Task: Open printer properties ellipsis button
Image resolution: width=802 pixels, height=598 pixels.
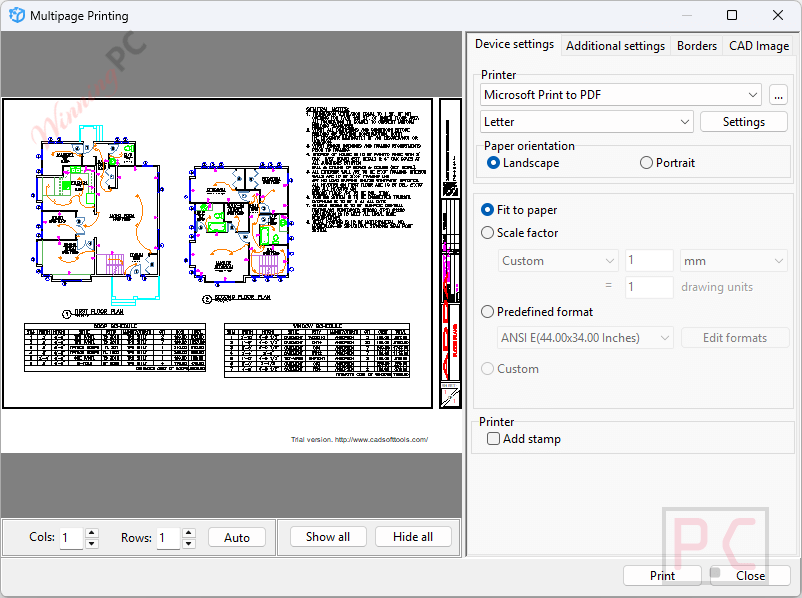Action: coord(778,95)
